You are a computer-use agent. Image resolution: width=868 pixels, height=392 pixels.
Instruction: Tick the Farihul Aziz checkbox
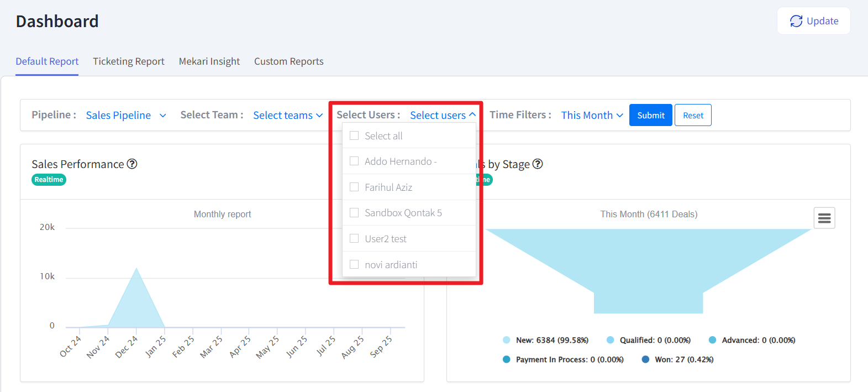pos(354,187)
